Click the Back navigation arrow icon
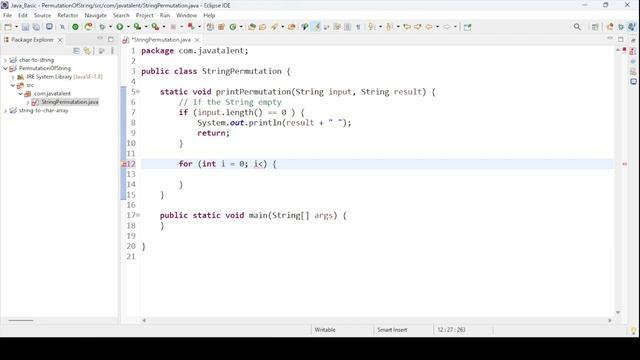 pyautogui.click(x=429, y=27)
